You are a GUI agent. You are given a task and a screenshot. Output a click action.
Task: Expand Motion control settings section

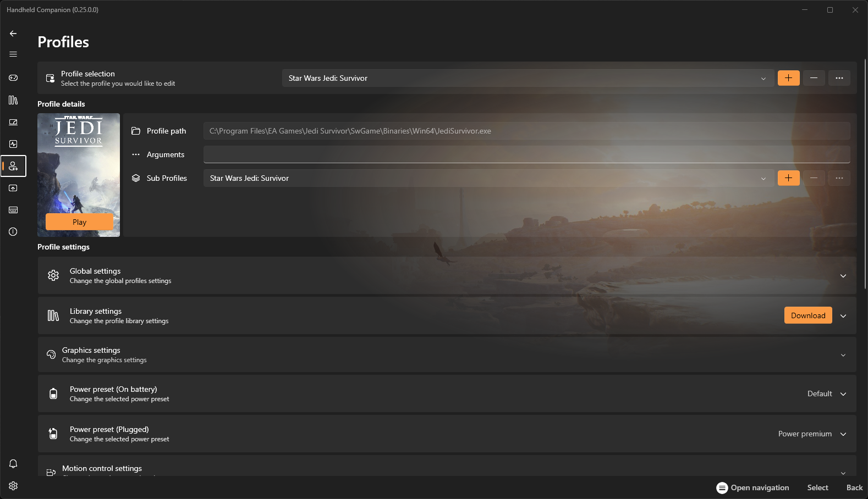pos(843,473)
